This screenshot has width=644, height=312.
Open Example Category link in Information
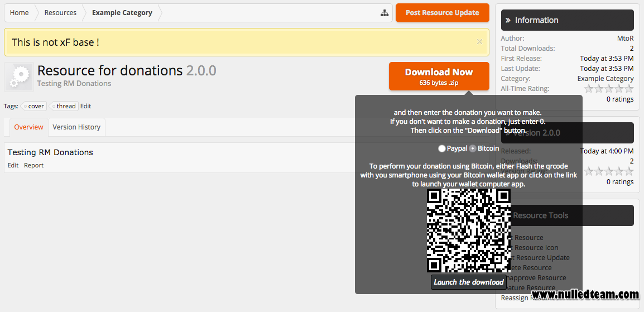coord(605,78)
